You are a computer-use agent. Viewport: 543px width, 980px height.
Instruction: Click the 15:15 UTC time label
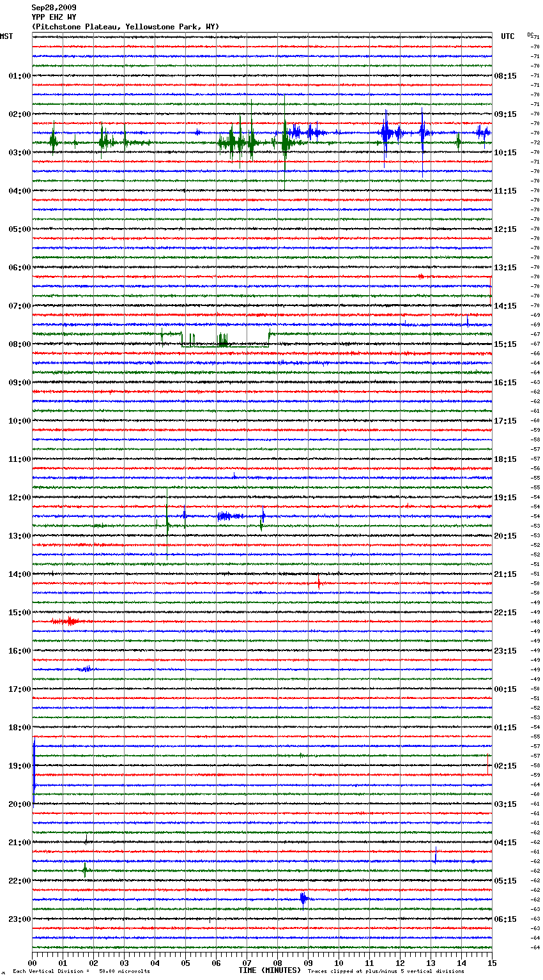[505, 344]
